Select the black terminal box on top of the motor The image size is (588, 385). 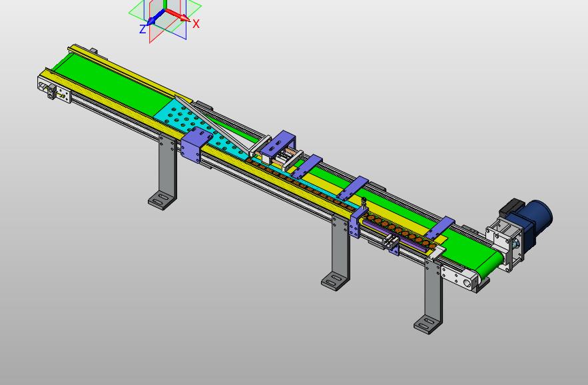pos(511,207)
